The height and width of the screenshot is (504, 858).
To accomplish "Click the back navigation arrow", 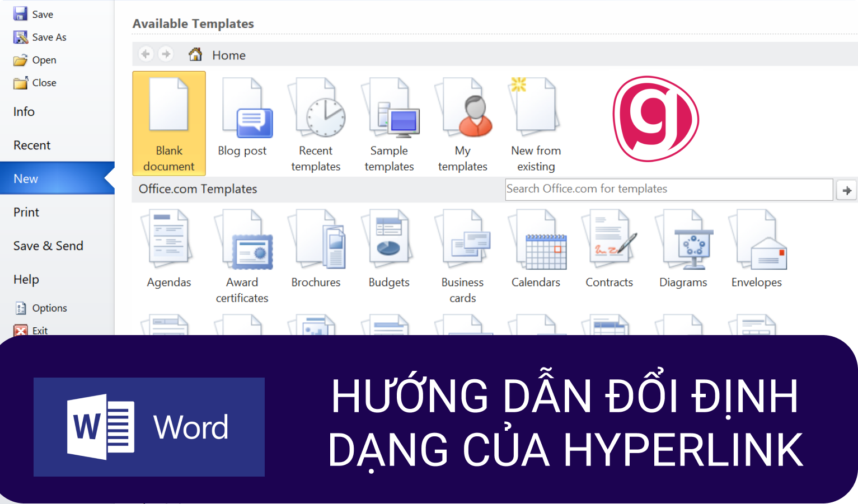I will pos(146,54).
